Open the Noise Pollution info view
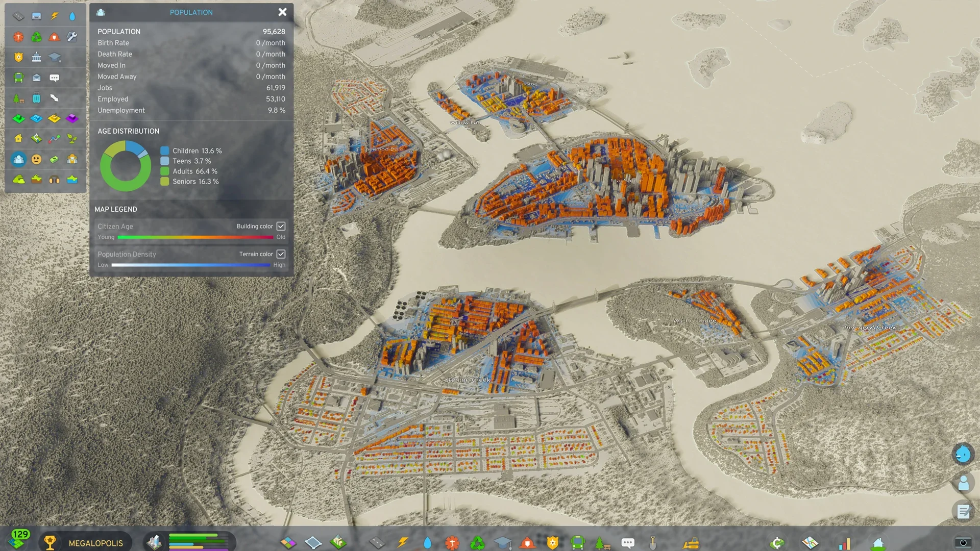Image resolution: width=980 pixels, height=551 pixels. coord(54,179)
